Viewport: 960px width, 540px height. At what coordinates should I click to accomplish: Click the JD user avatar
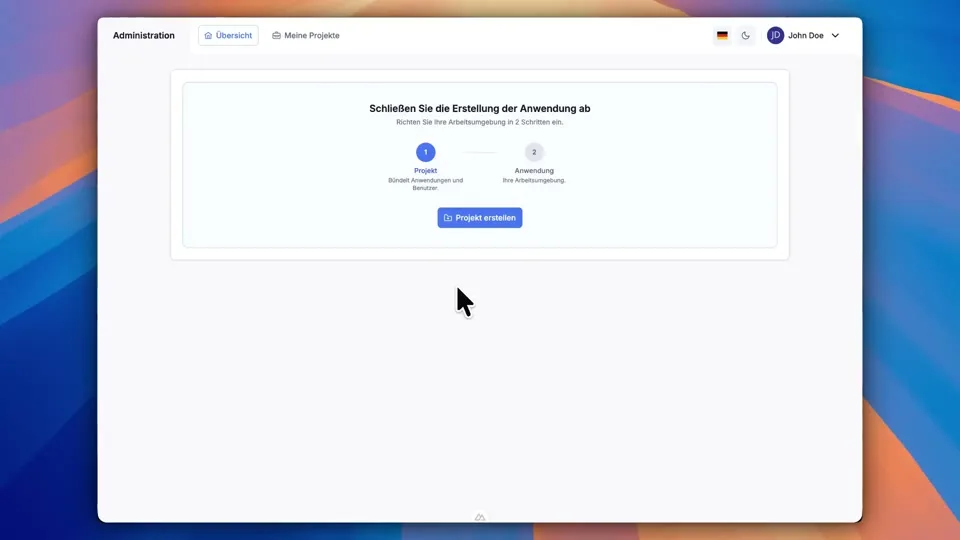775,36
